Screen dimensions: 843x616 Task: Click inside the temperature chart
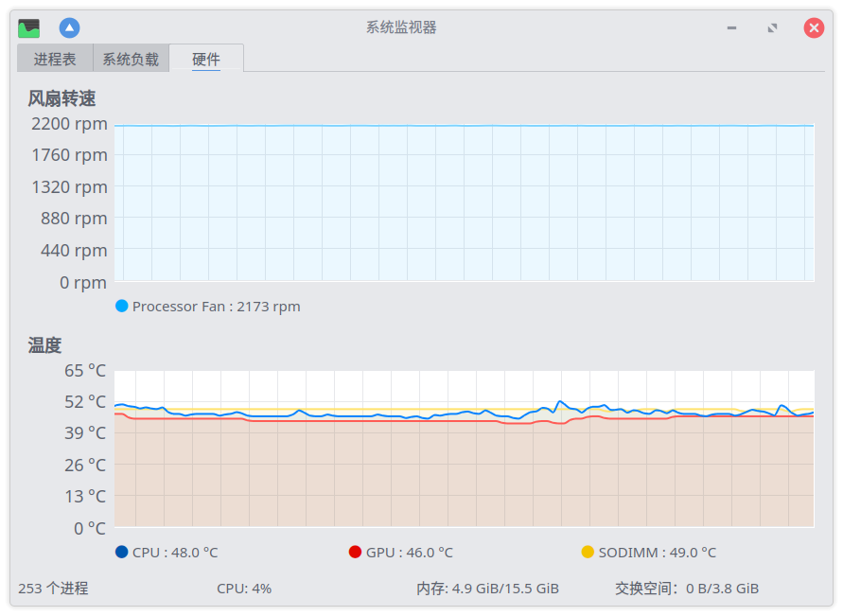click(465, 449)
